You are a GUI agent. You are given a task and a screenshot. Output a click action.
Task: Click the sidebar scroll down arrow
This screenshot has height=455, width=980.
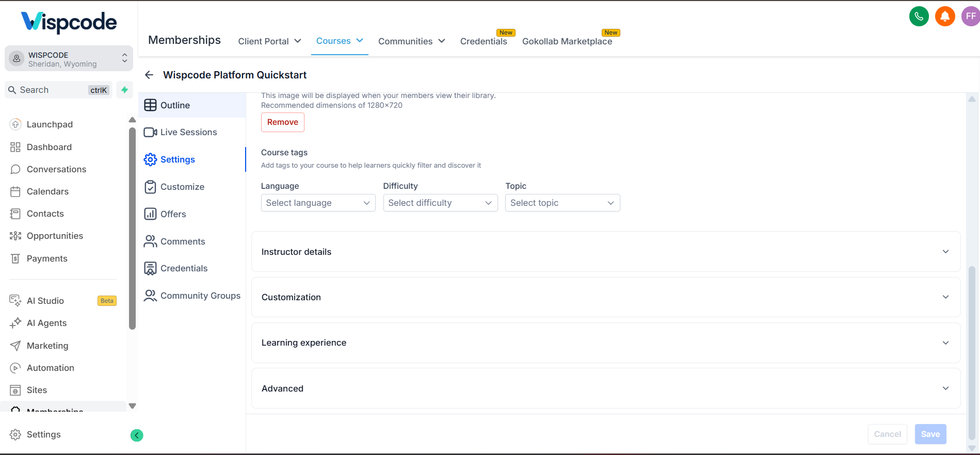132,406
